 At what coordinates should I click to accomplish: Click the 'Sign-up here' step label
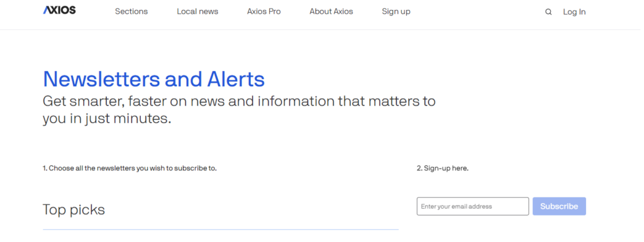point(443,168)
